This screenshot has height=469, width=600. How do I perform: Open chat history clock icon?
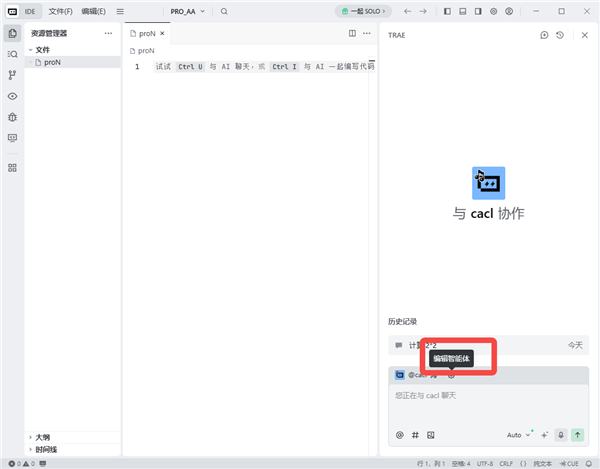pyautogui.click(x=559, y=35)
